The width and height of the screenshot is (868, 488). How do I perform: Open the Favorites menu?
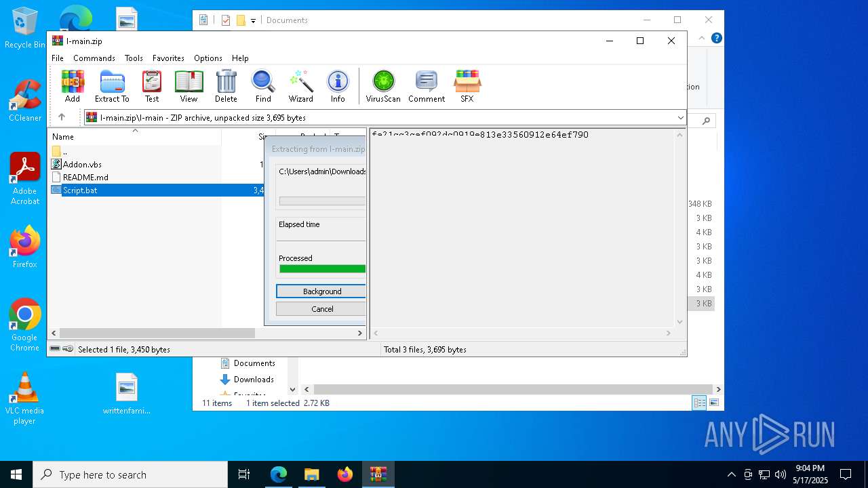(168, 58)
